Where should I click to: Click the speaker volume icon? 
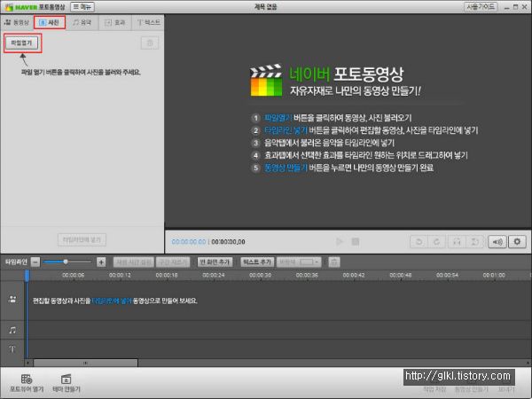pyautogui.click(x=497, y=242)
